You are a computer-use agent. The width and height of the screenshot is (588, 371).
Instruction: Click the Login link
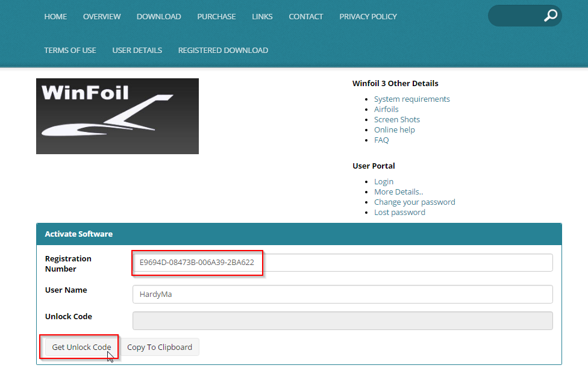tap(384, 181)
